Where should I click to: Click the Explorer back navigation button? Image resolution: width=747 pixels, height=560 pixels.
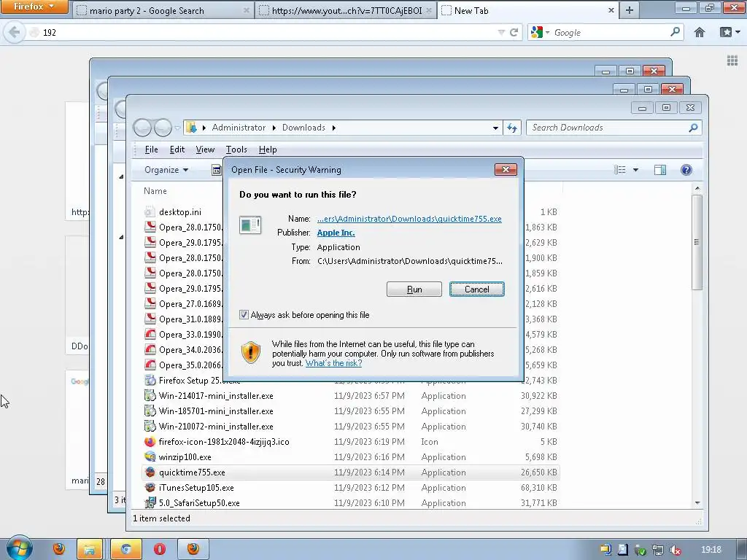click(x=142, y=128)
